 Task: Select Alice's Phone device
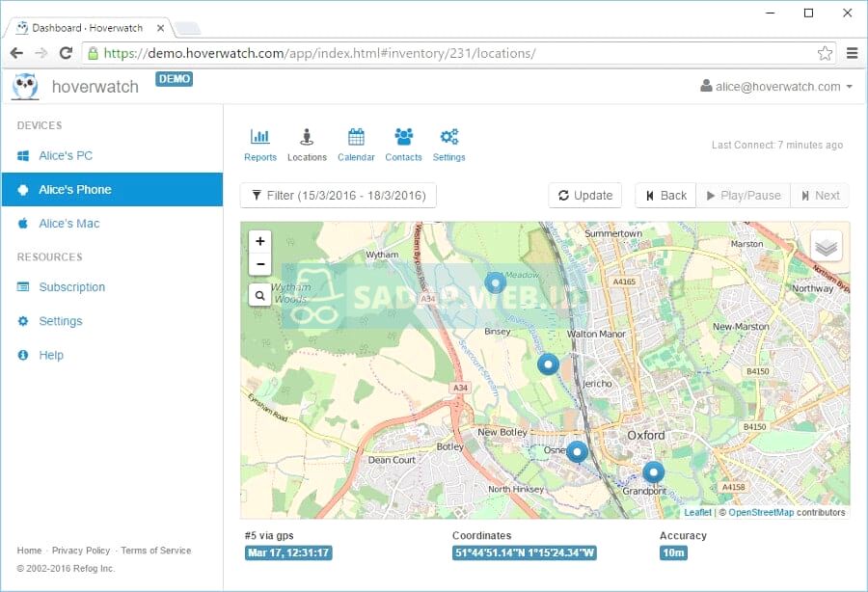(x=113, y=189)
